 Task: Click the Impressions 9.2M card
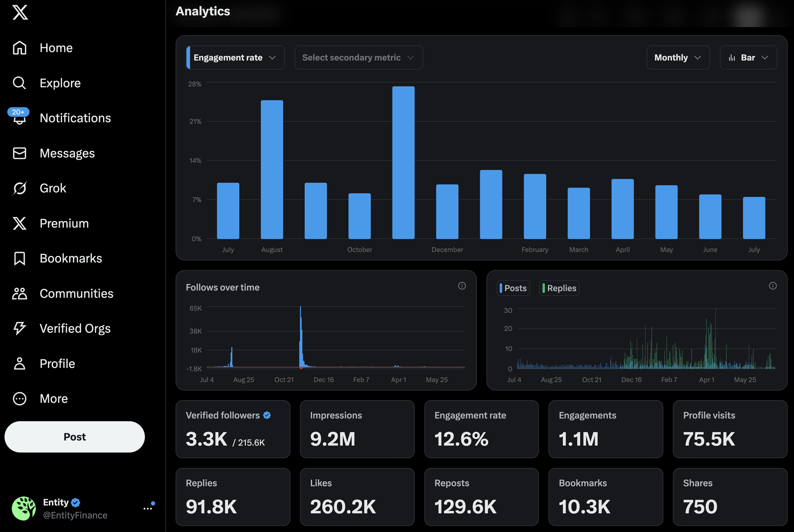[x=357, y=429]
